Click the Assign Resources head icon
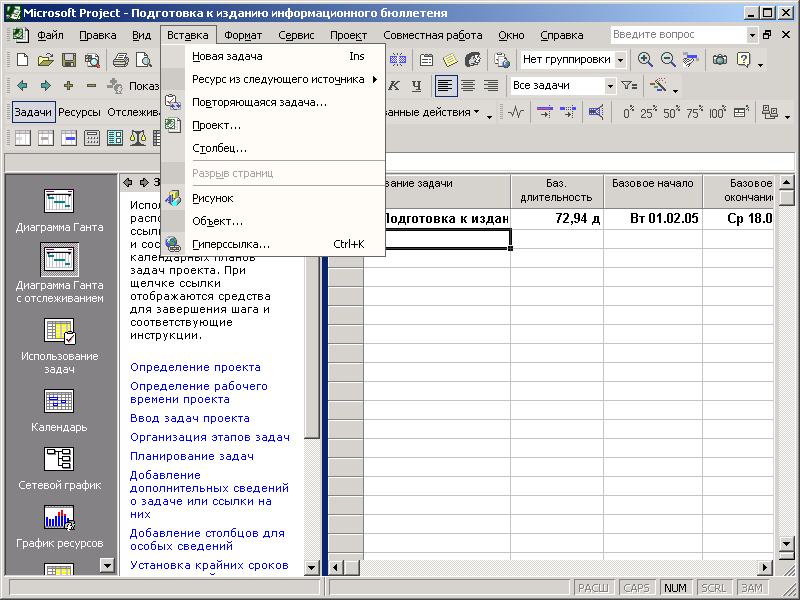800x600 pixels. 473,60
